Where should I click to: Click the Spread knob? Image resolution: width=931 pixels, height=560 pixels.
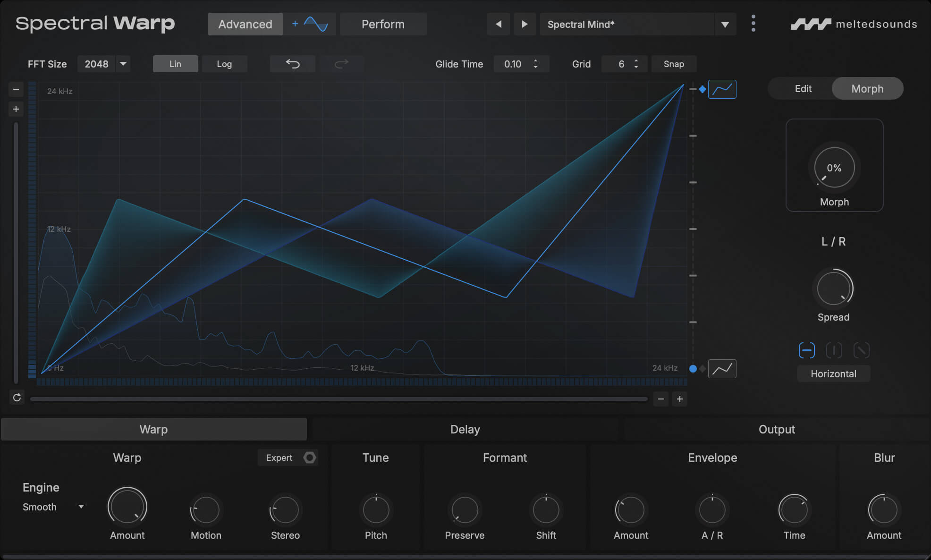[834, 288]
